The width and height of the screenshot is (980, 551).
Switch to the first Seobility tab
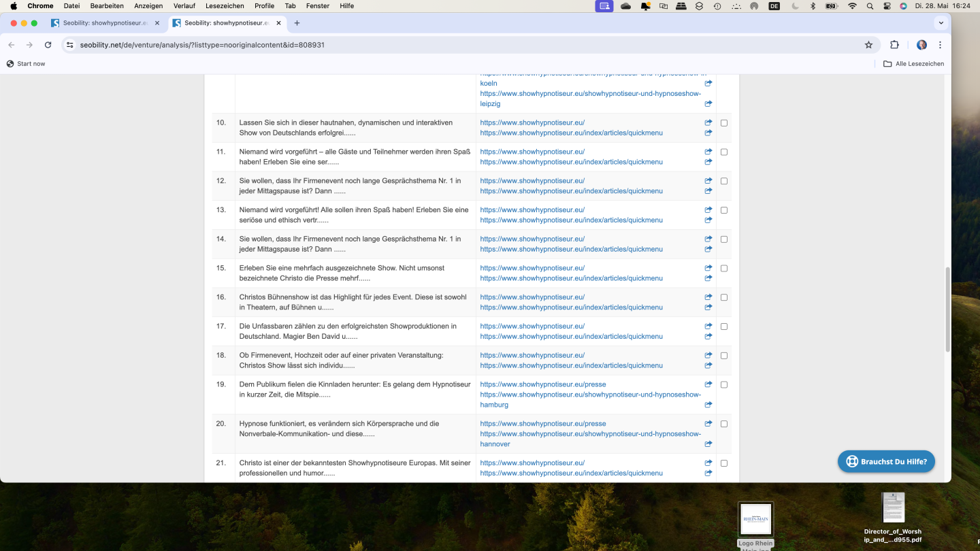pos(105,23)
